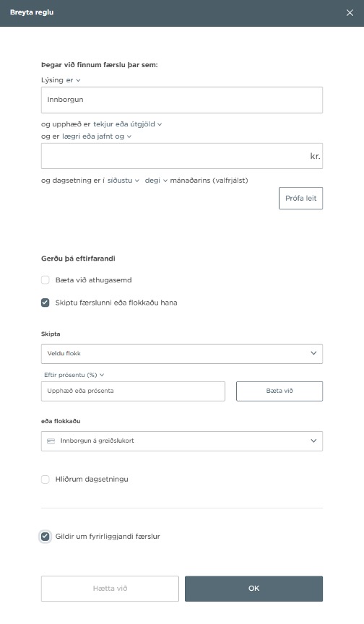Image resolution: width=364 pixels, height=624 pixels.
Task: Expand tekjur eða útgjöld selector
Action: pos(127,124)
